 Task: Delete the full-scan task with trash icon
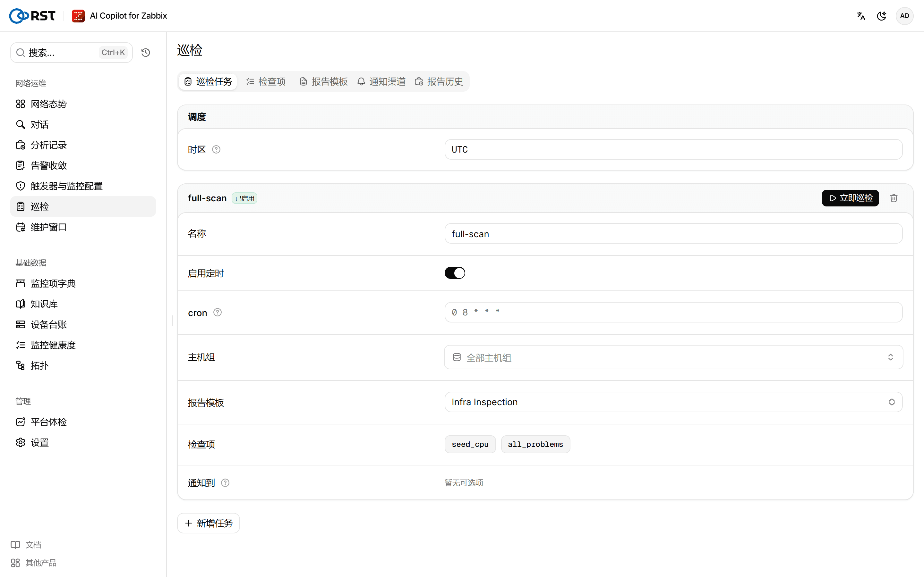[x=894, y=198]
